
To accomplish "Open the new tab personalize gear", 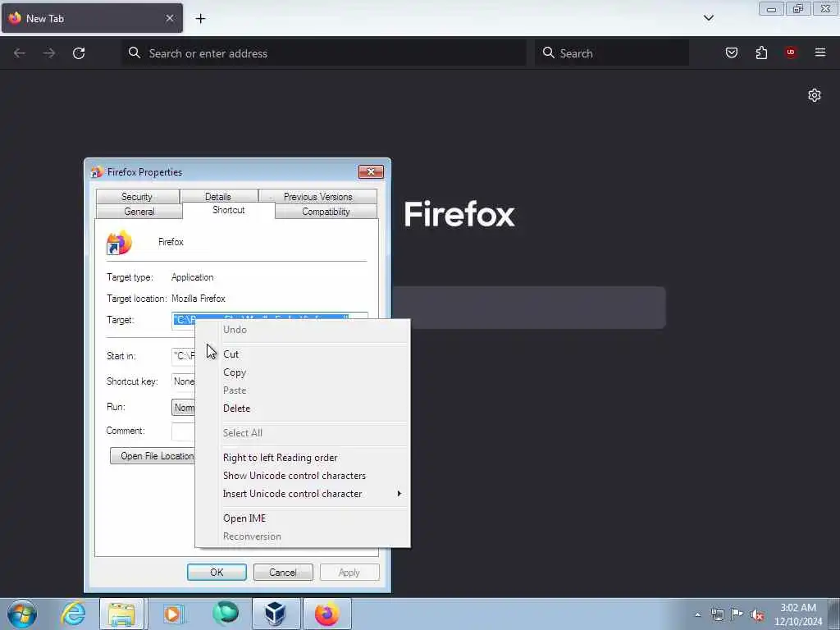I will (815, 95).
